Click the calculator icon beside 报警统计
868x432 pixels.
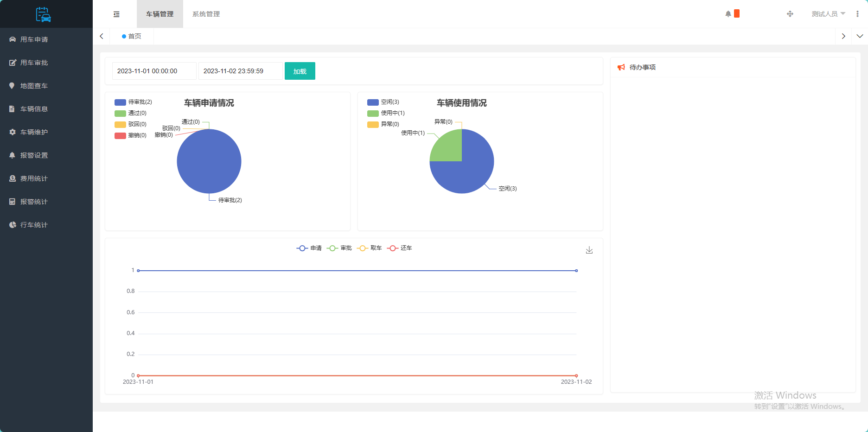tap(12, 202)
